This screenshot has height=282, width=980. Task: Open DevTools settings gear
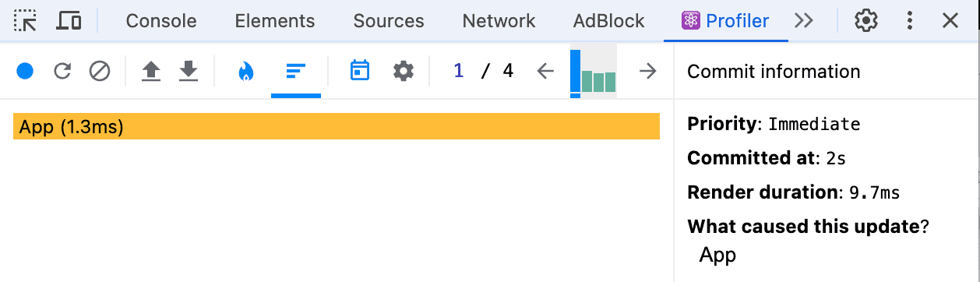coord(866,21)
